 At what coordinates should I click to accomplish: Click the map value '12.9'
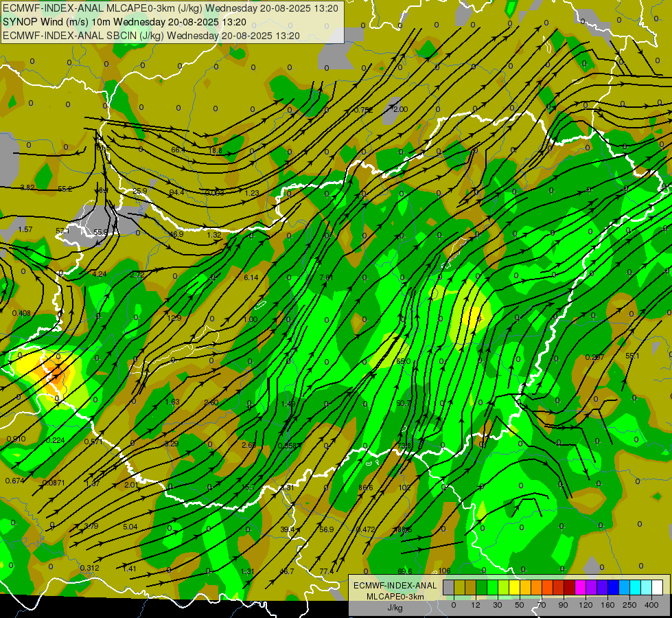174,318
